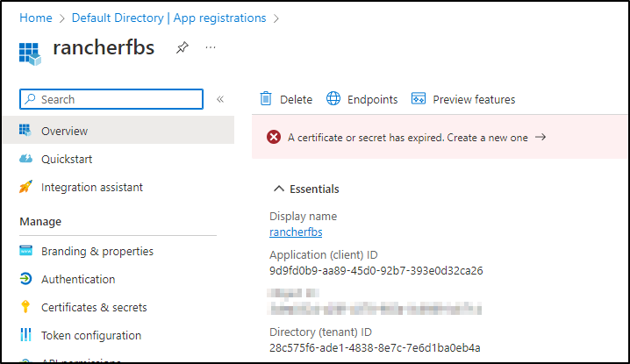This screenshot has width=630, height=364.
Task: Go to Home in the breadcrumb
Action: pos(36,18)
